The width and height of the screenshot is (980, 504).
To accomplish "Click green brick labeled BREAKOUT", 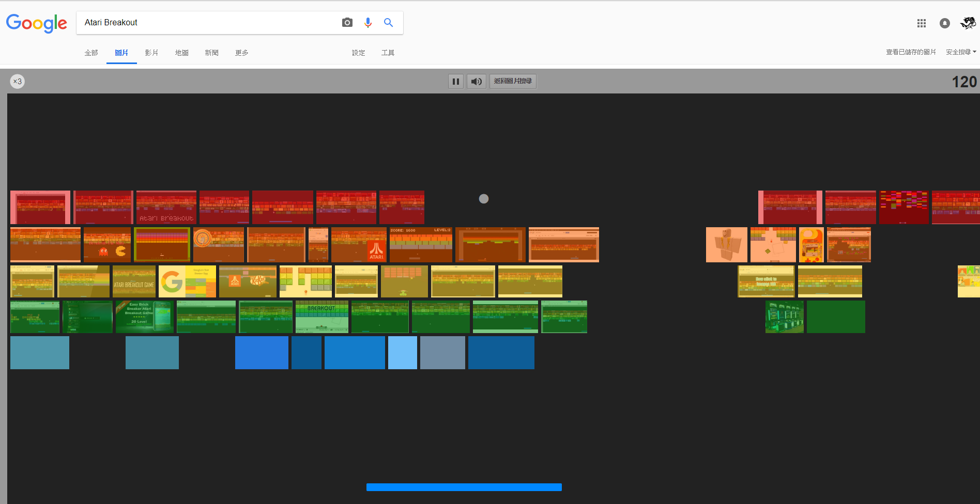I will (x=322, y=317).
